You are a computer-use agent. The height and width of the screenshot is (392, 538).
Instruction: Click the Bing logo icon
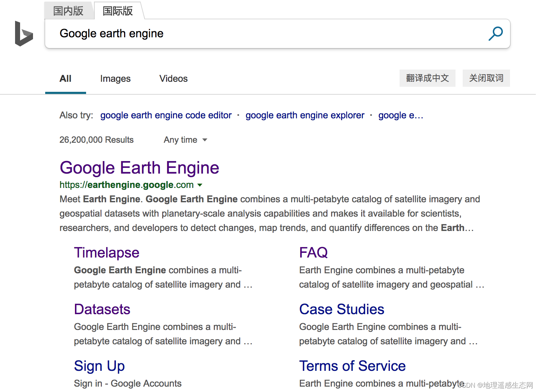24,34
